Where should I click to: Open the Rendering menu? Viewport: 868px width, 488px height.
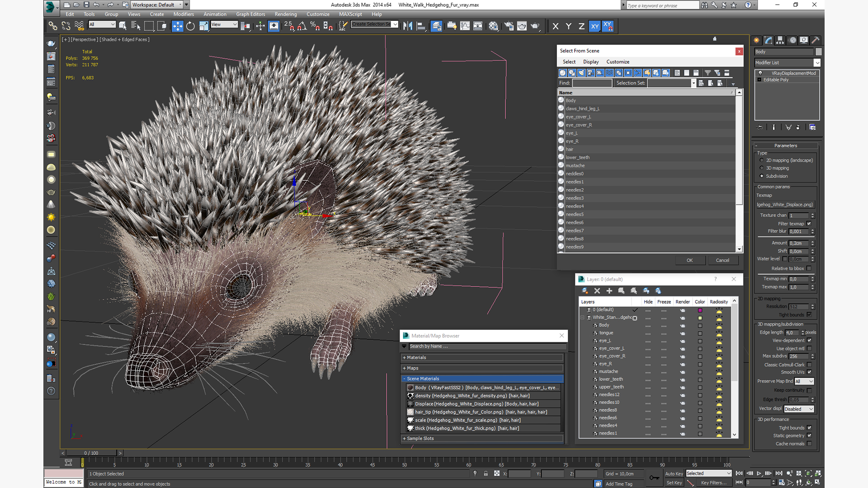286,14
